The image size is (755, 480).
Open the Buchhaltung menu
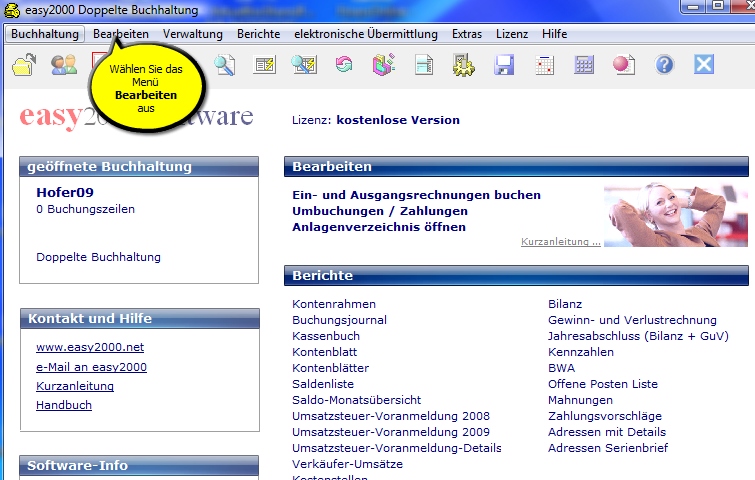(x=45, y=34)
